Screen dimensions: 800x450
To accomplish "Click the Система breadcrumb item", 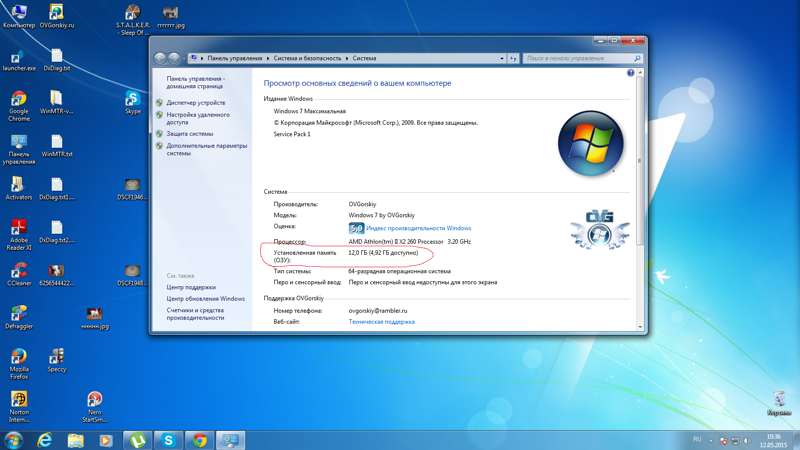I will pos(364,58).
